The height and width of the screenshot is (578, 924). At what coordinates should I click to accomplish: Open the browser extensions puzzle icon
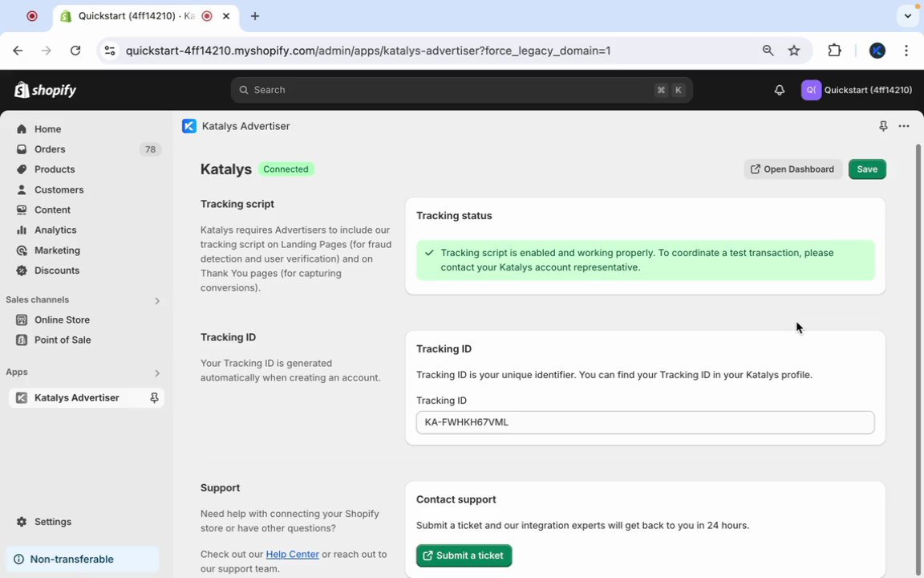(x=834, y=51)
